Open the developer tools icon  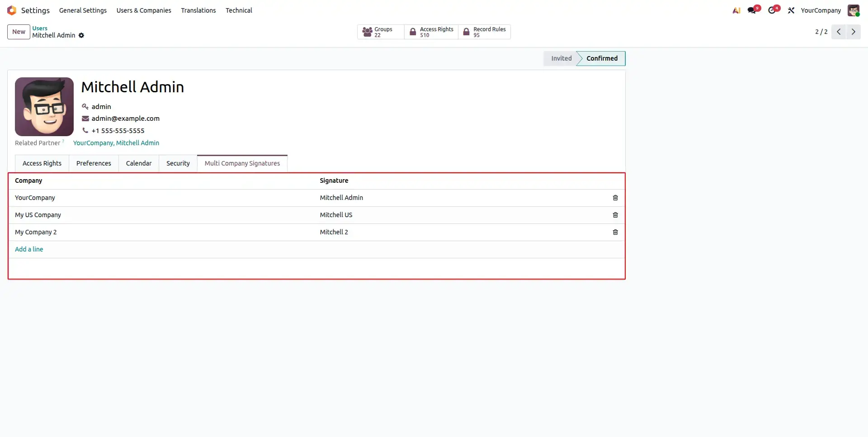point(791,10)
